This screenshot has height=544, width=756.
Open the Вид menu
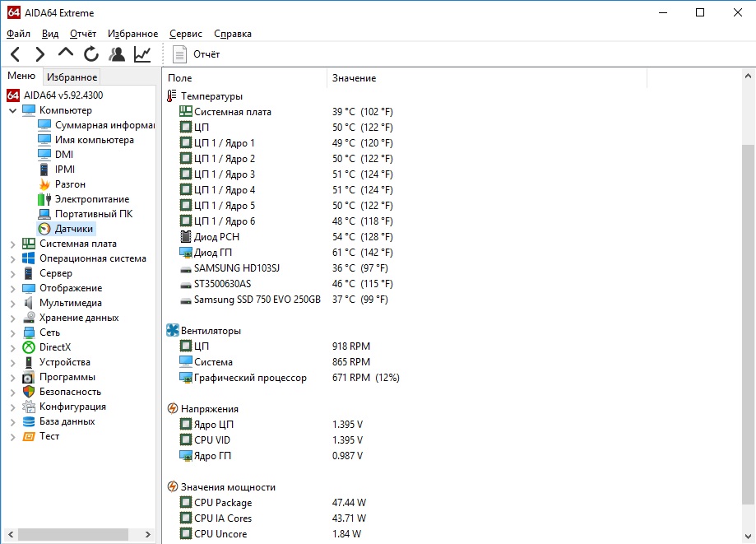[x=50, y=34]
